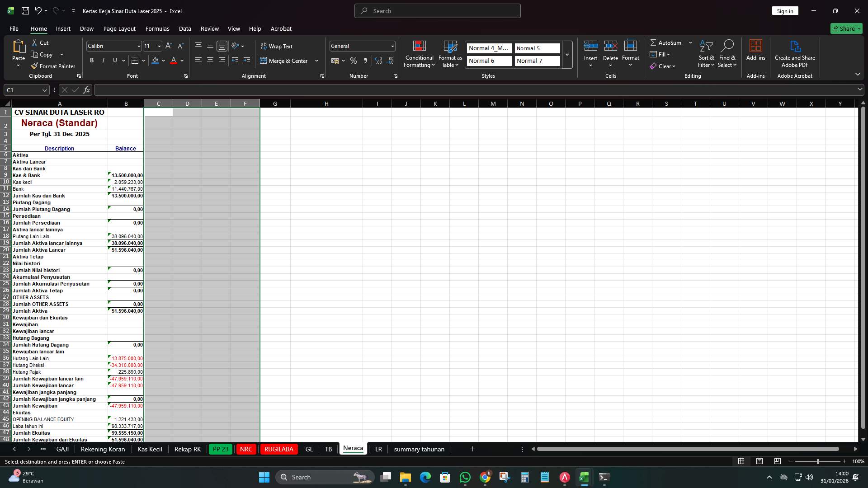Viewport: 868px width, 488px height.
Task: Click the Sign in button
Action: (x=785, y=10)
